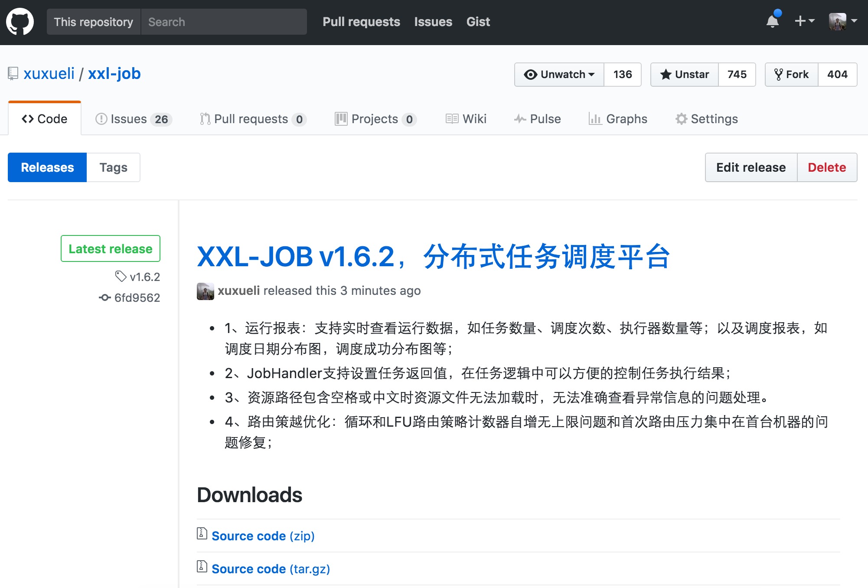Switch to the Code tab
868x588 pixels.
click(45, 119)
